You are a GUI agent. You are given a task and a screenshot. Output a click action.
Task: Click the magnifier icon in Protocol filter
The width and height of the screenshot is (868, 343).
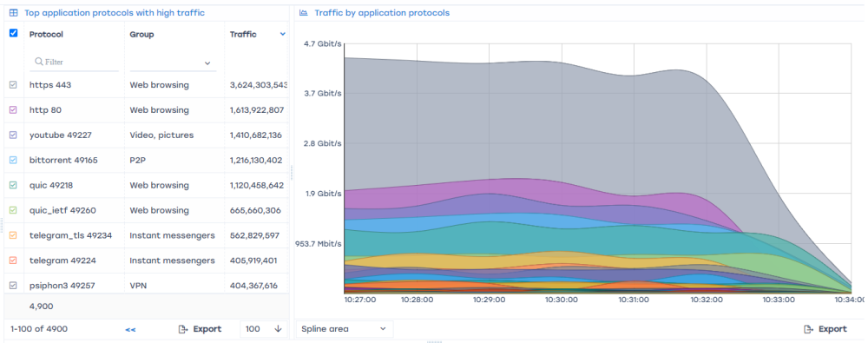point(39,62)
